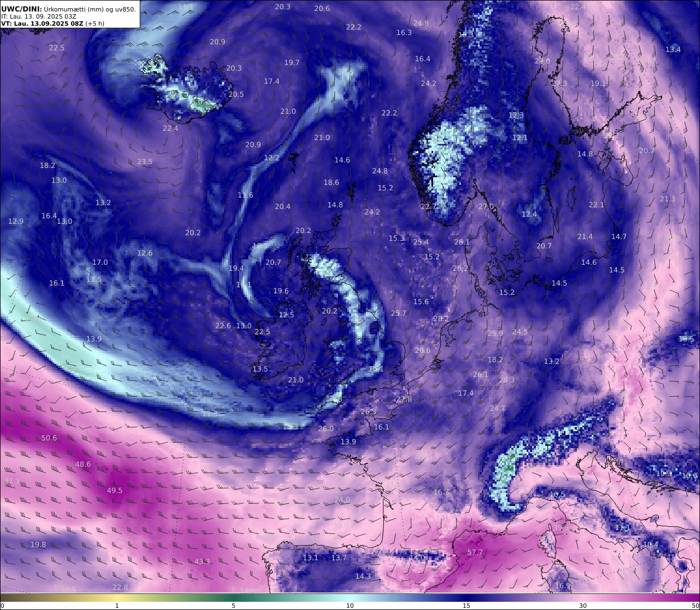700x610 pixels.
Task: Click the map value '28.2'
Action: point(441,319)
